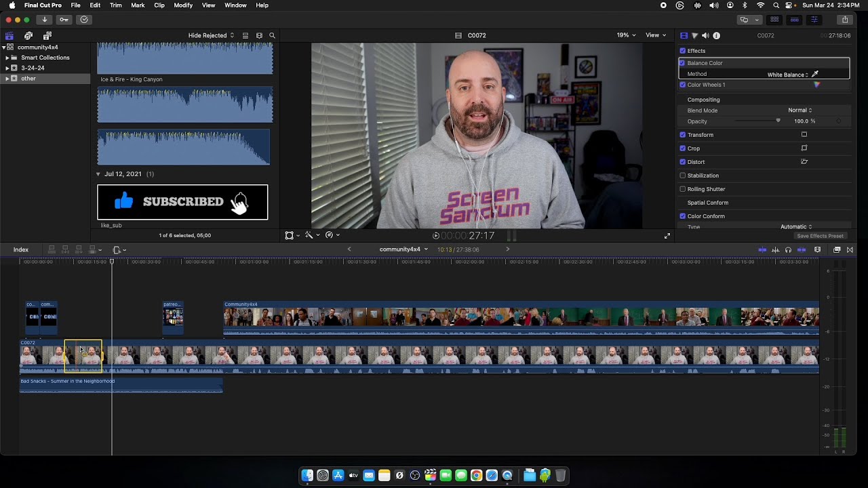
Task: Open the File menu
Action: 75,5
